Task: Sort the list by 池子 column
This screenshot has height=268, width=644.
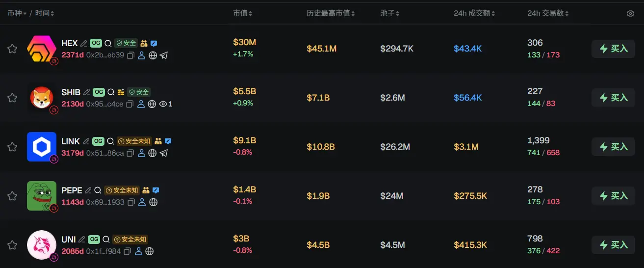Action: 390,13
